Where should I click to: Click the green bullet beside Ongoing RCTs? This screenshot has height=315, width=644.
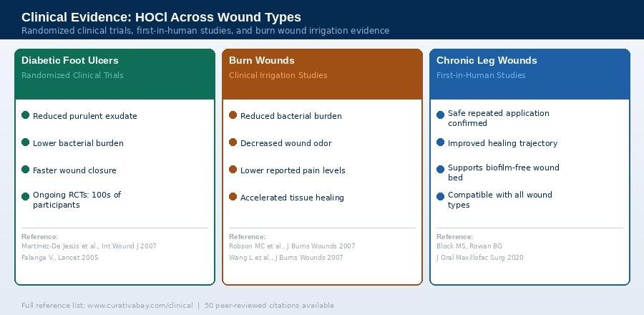tap(26, 195)
